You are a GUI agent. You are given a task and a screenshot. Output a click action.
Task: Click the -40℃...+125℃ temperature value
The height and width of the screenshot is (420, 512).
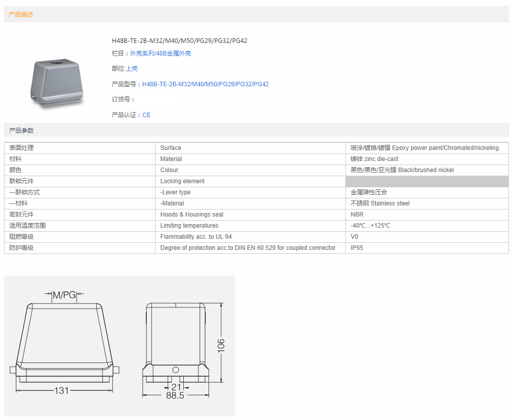[370, 226]
